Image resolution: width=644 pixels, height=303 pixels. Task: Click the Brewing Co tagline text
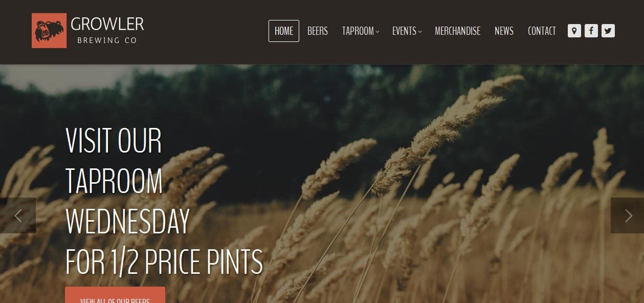coord(107,40)
